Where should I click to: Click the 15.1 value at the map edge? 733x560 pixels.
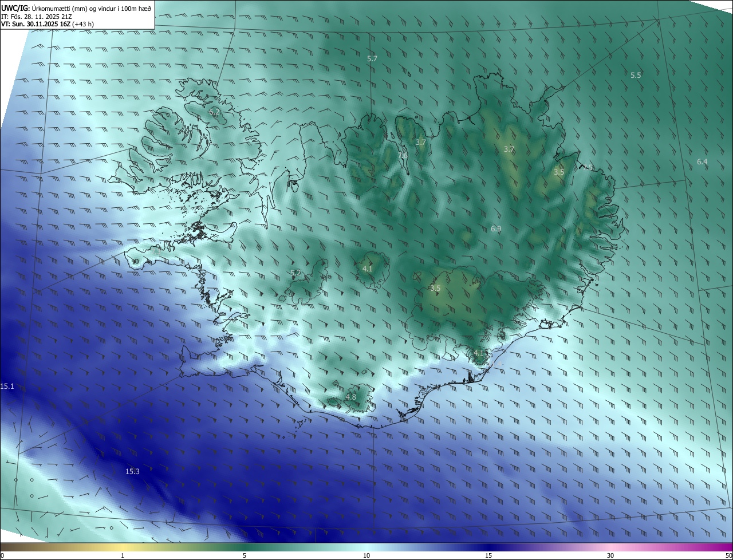[x=7, y=387]
